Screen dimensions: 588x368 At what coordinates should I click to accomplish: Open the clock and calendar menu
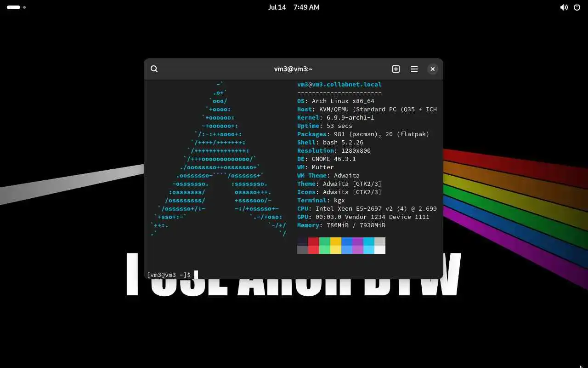click(294, 7)
